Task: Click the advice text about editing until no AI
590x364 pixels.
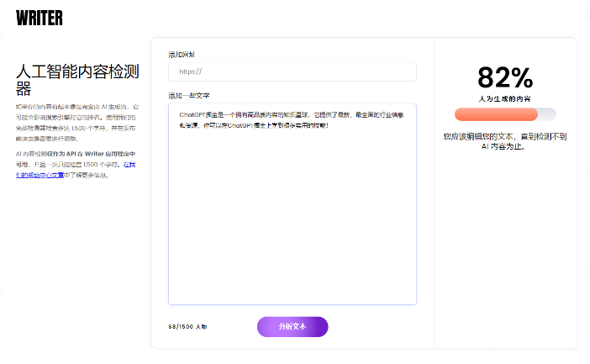Action: point(505,141)
